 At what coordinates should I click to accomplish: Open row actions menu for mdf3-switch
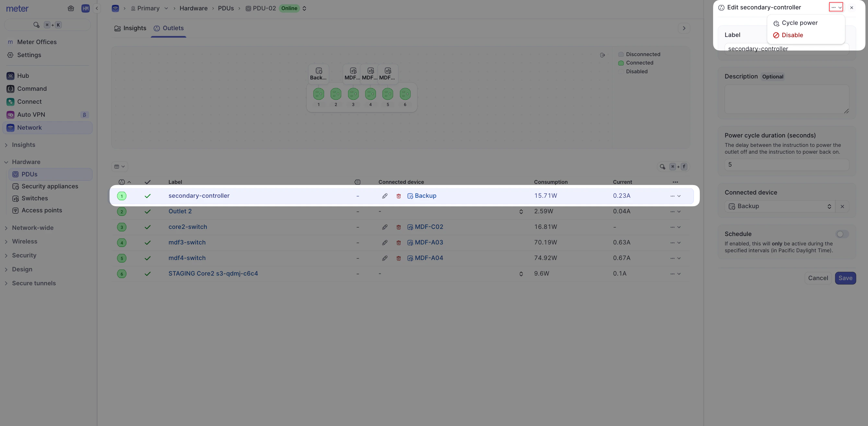(x=675, y=243)
